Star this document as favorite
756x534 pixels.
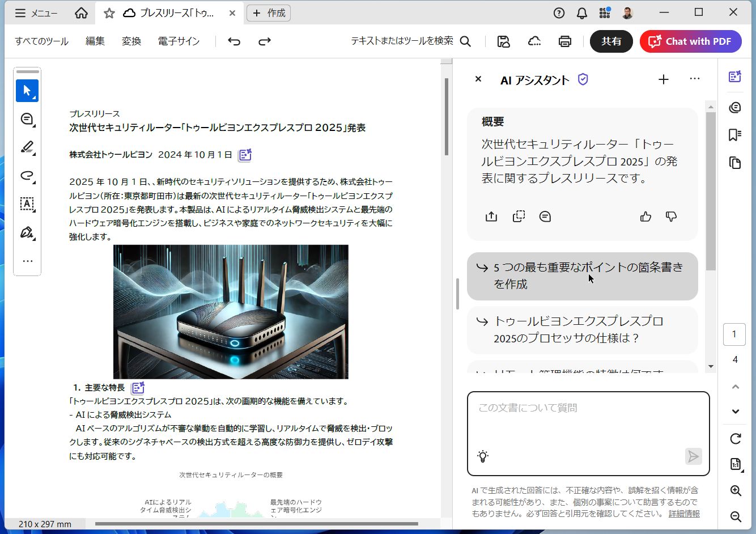point(109,13)
